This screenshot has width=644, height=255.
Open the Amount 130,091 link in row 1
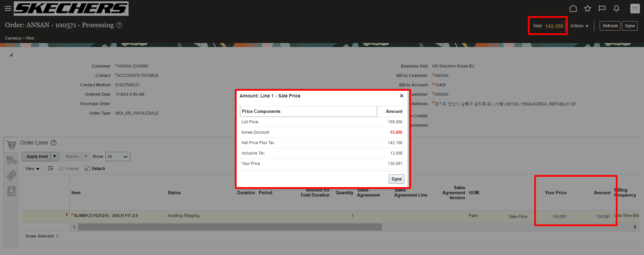pos(603,217)
